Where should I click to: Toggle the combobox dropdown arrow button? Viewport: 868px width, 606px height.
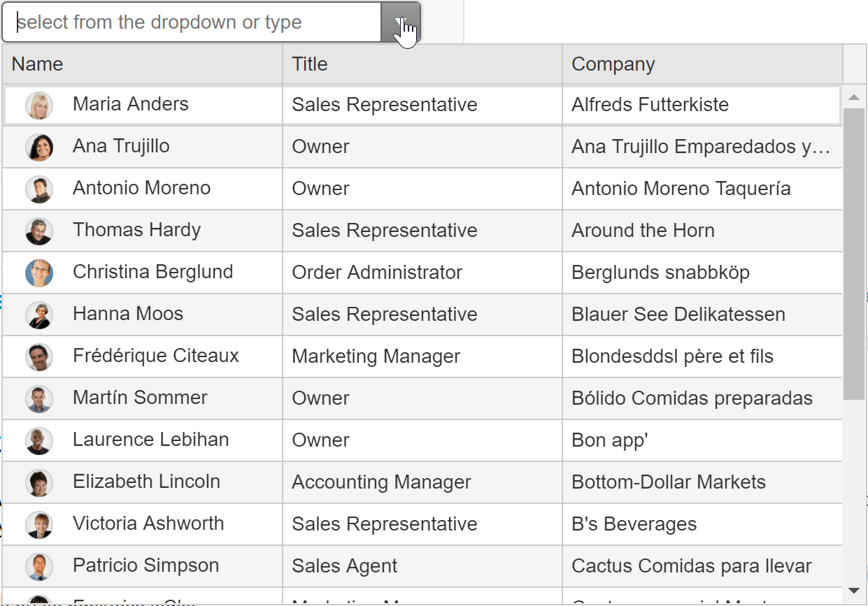400,22
